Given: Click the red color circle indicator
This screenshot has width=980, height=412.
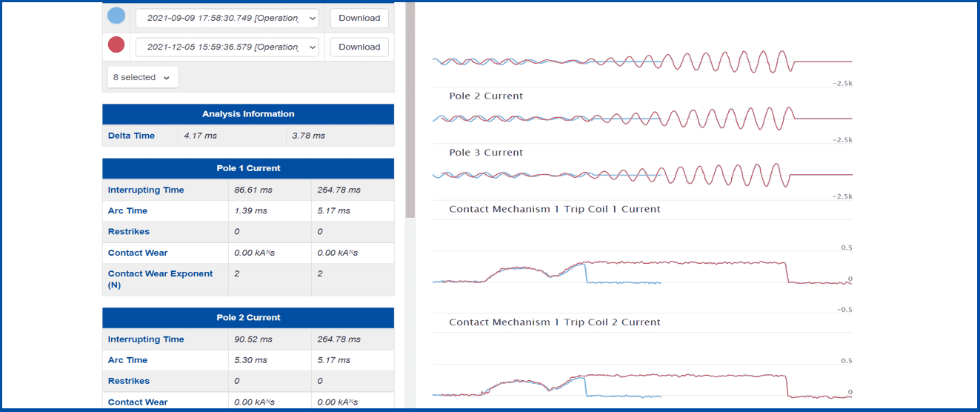Looking at the screenshot, I should tap(116, 45).
